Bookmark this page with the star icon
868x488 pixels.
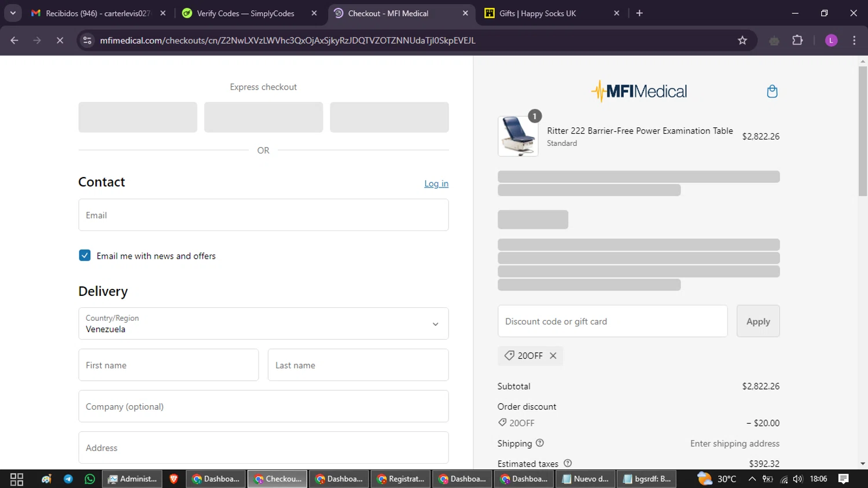click(742, 41)
